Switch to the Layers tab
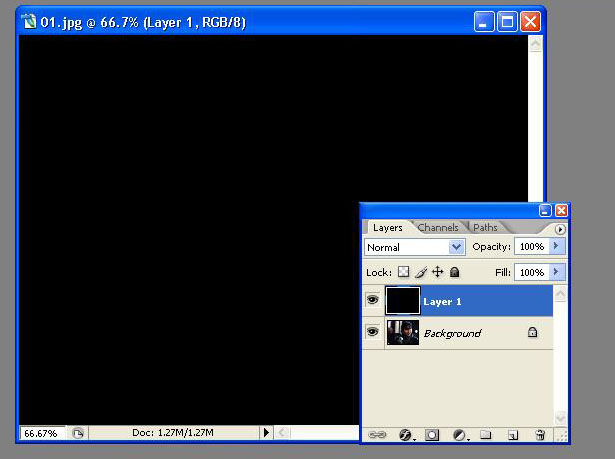This screenshot has height=459, width=615. 388,228
